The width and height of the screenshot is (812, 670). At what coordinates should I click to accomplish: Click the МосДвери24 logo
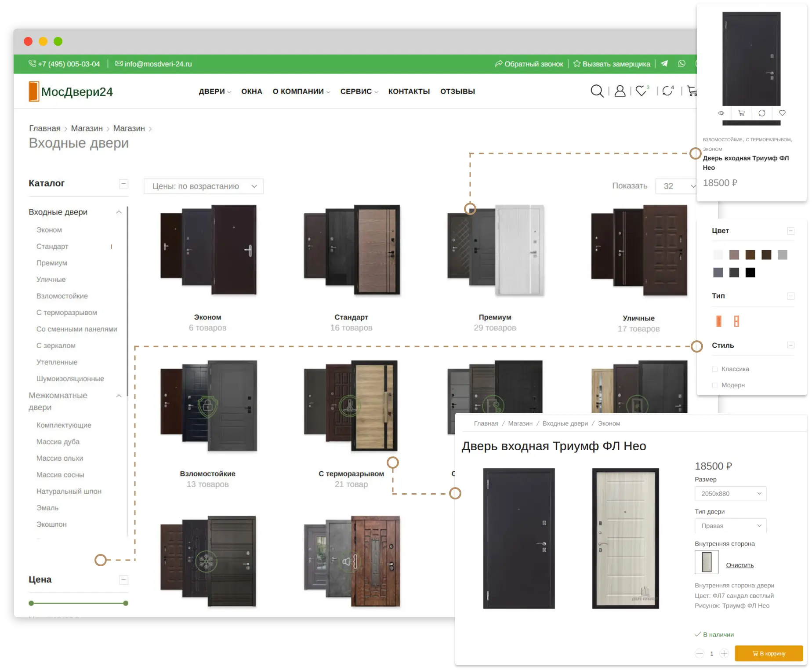coord(71,91)
